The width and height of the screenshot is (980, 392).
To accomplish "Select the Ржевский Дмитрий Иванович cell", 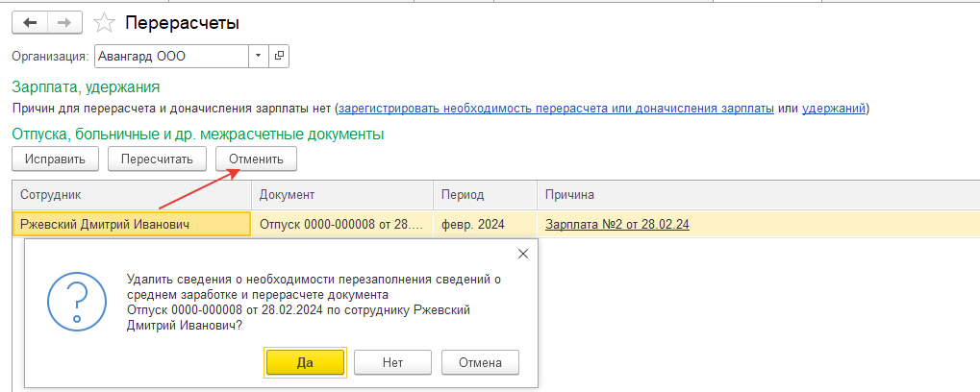I will tap(131, 225).
